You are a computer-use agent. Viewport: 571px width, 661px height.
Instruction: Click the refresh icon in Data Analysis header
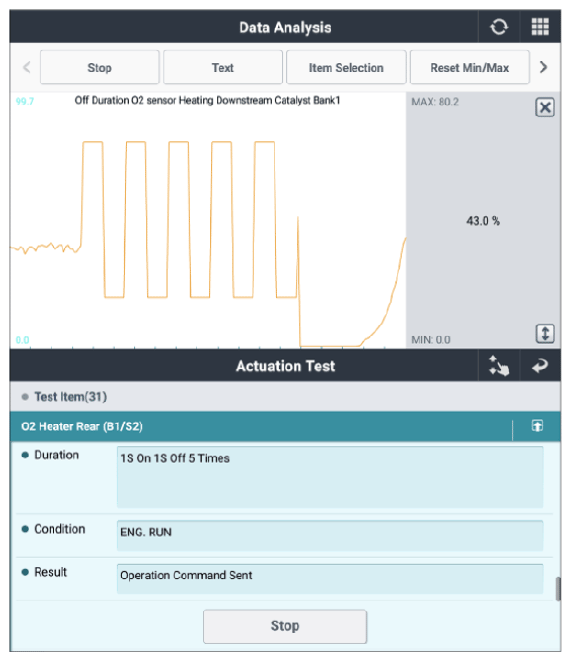pyautogui.click(x=499, y=27)
